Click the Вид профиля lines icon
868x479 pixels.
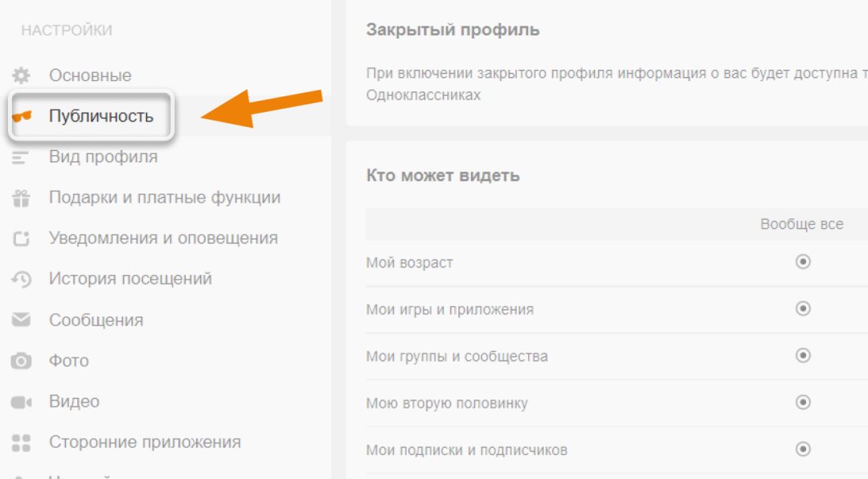[x=21, y=158]
